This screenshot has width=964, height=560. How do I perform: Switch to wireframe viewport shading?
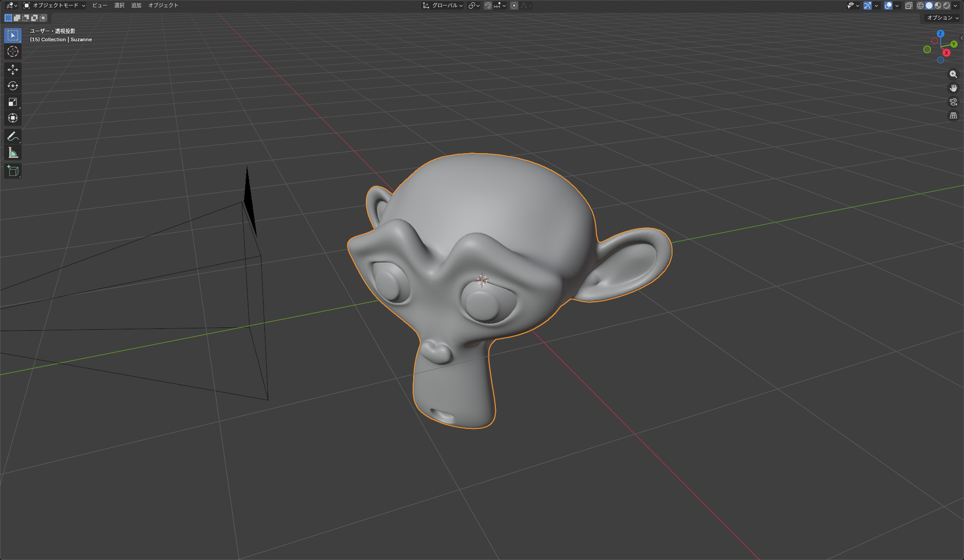coord(920,6)
